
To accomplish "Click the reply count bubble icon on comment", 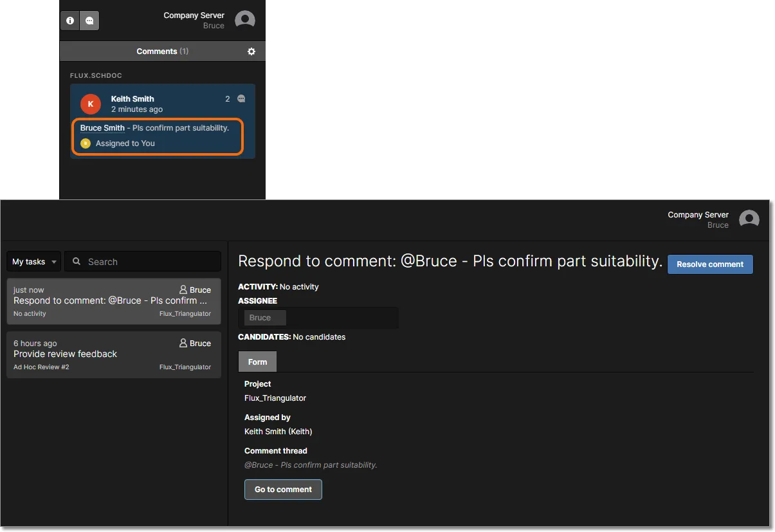I will pyautogui.click(x=241, y=99).
